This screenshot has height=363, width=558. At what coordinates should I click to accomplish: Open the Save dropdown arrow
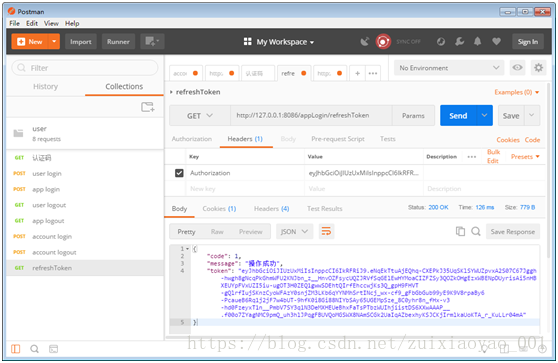[x=532, y=115]
